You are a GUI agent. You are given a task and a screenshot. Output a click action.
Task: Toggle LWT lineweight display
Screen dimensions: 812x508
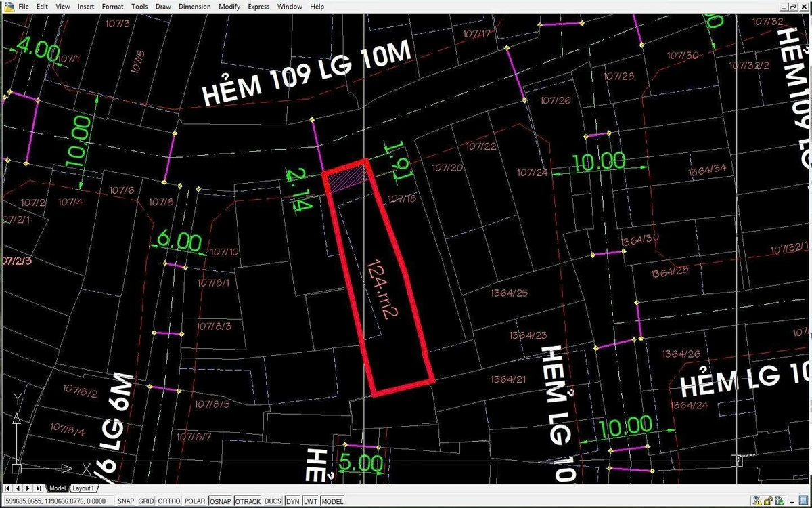point(311,501)
